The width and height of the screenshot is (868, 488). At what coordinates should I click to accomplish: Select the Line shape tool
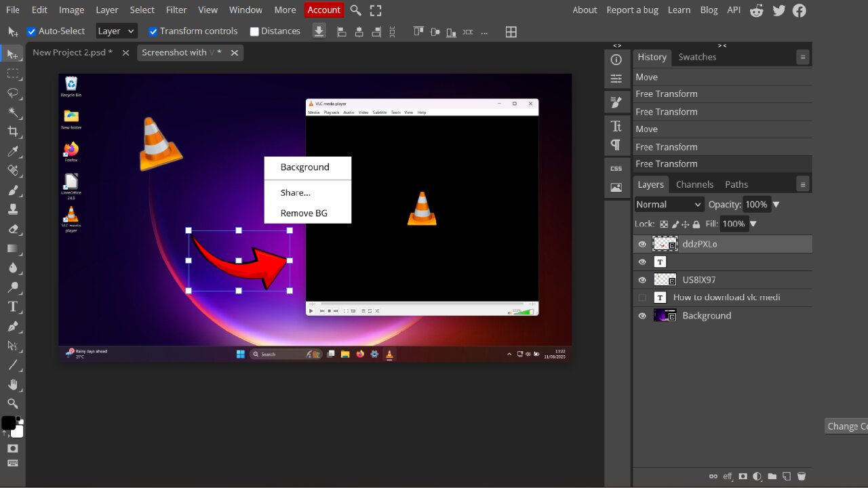[x=12, y=365]
